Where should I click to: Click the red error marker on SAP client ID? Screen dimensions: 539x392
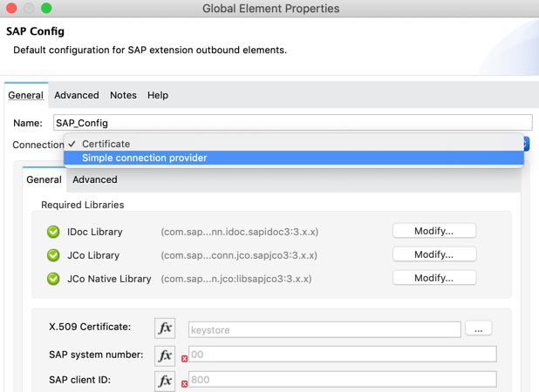185,384
